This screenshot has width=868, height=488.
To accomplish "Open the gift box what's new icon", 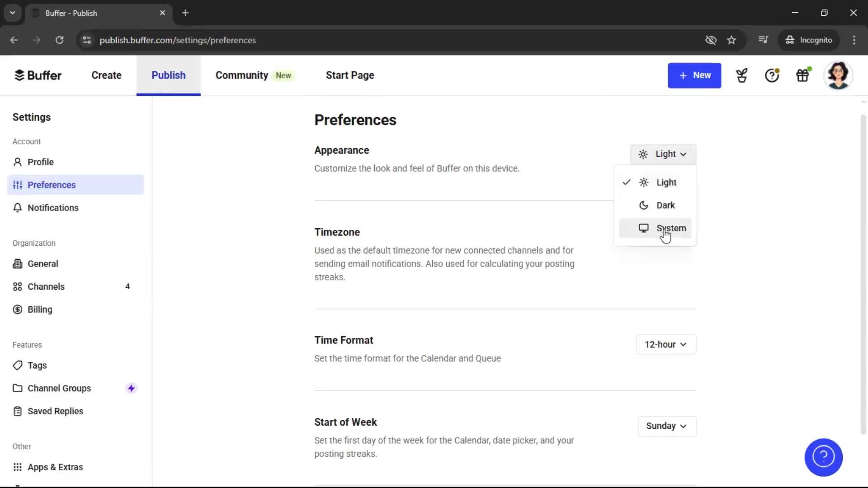I will [802, 75].
